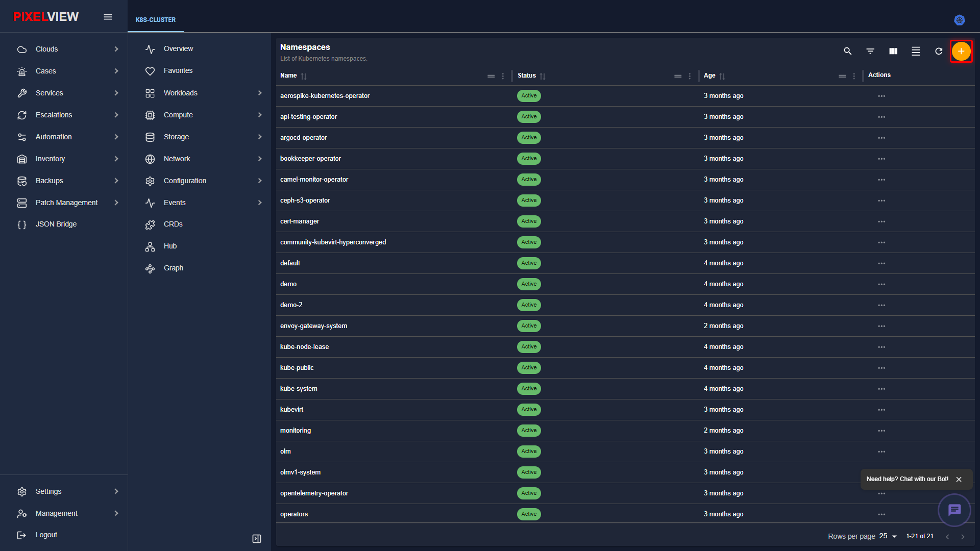
Task: Open the rows per page dropdown
Action: click(x=888, y=536)
